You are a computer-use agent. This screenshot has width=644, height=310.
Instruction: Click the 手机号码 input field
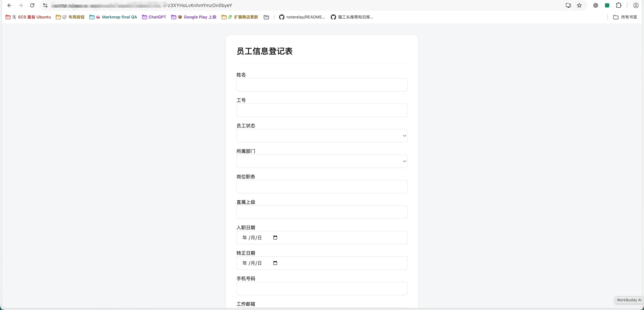tap(322, 289)
